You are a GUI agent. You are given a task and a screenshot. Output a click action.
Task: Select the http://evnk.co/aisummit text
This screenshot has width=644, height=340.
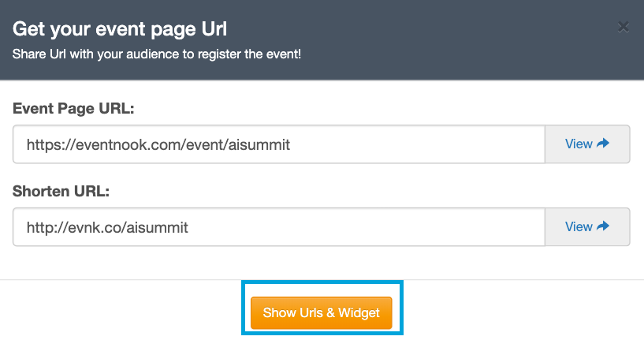coord(107,227)
